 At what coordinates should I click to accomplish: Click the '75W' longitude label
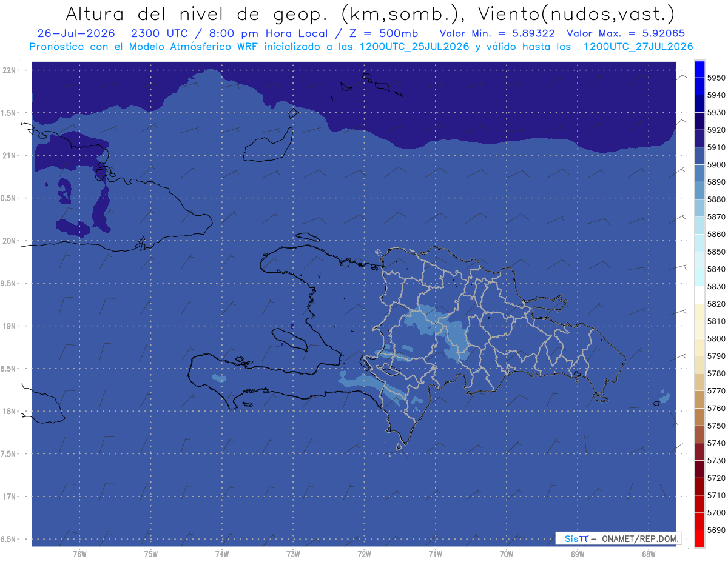click(151, 554)
